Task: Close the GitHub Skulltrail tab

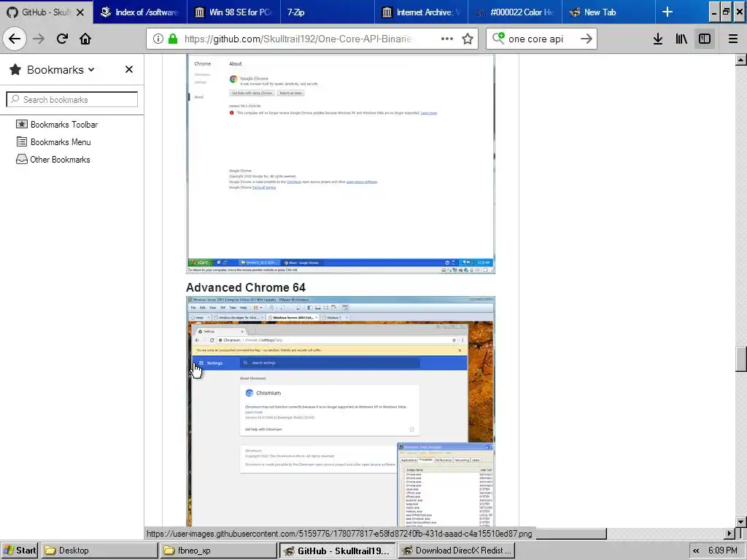Action: pos(80,12)
